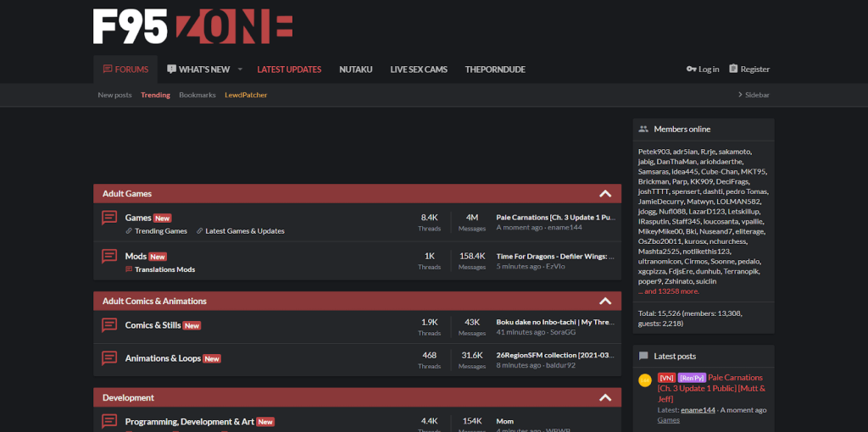Toggle the Sidebar visibility
868x432 pixels.
click(753, 95)
